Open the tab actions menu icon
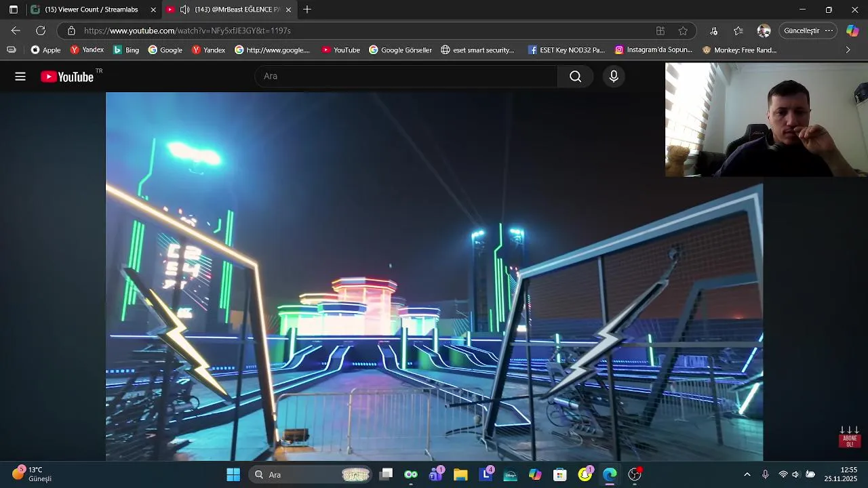The height and width of the screenshot is (488, 868). pos(14,9)
